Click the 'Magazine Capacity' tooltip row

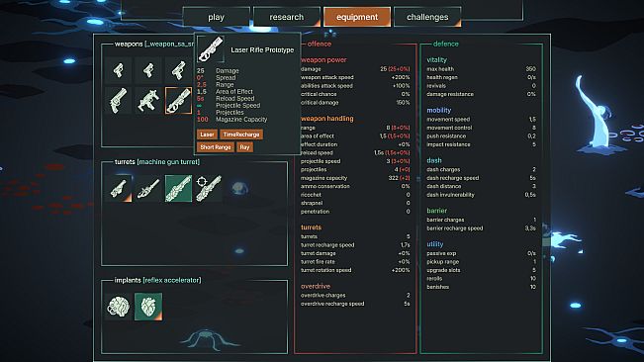pyautogui.click(x=232, y=120)
